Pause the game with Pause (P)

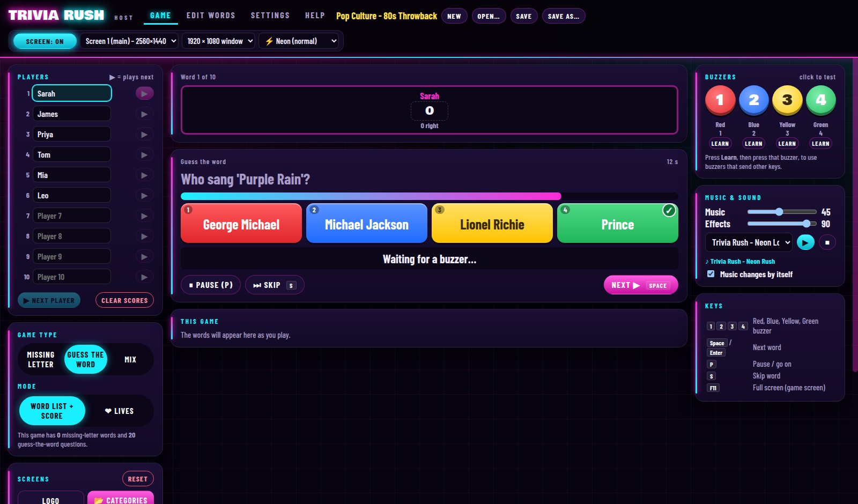tap(211, 285)
